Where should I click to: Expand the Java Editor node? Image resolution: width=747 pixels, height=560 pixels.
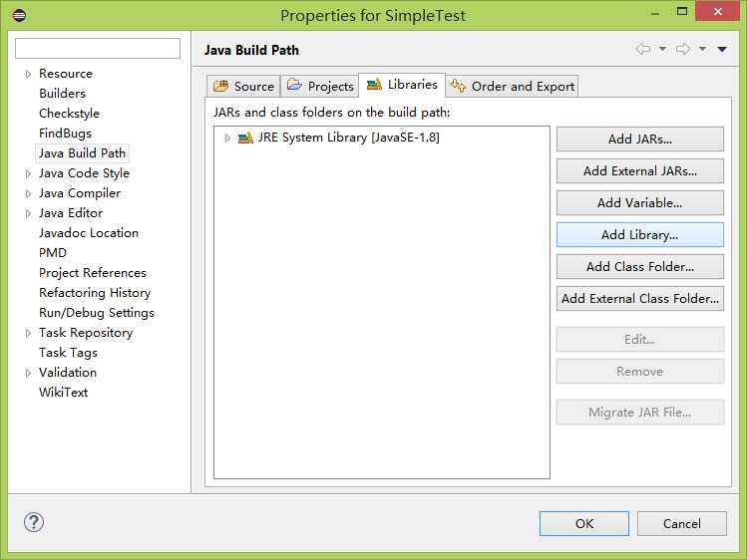pyautogui.click(x=28, y=213)
